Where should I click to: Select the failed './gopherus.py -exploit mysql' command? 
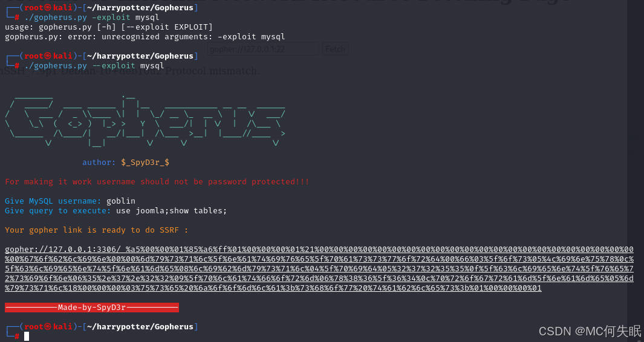(91, 18)
